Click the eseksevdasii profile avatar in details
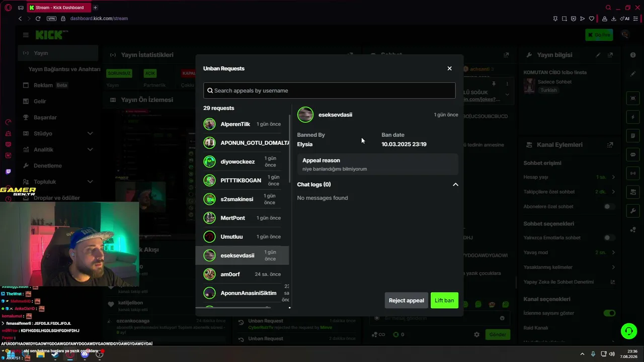 305,115
